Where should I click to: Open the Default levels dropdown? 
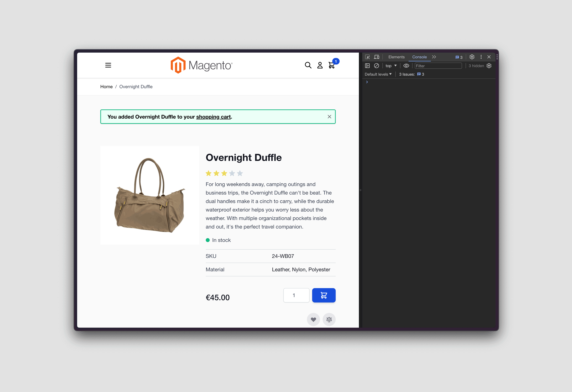point(378,74)
